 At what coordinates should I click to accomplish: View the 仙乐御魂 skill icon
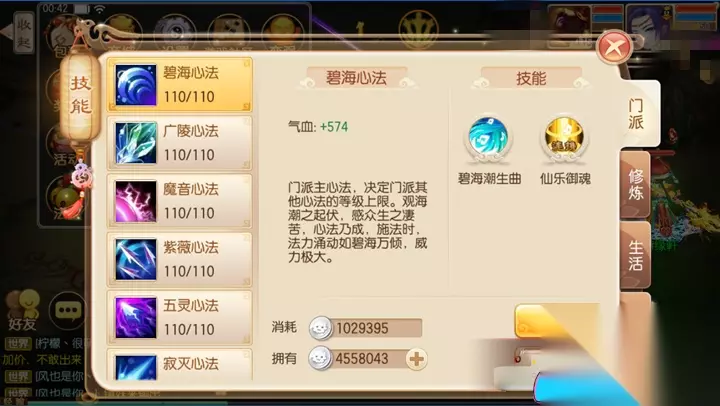coord(564,136)
